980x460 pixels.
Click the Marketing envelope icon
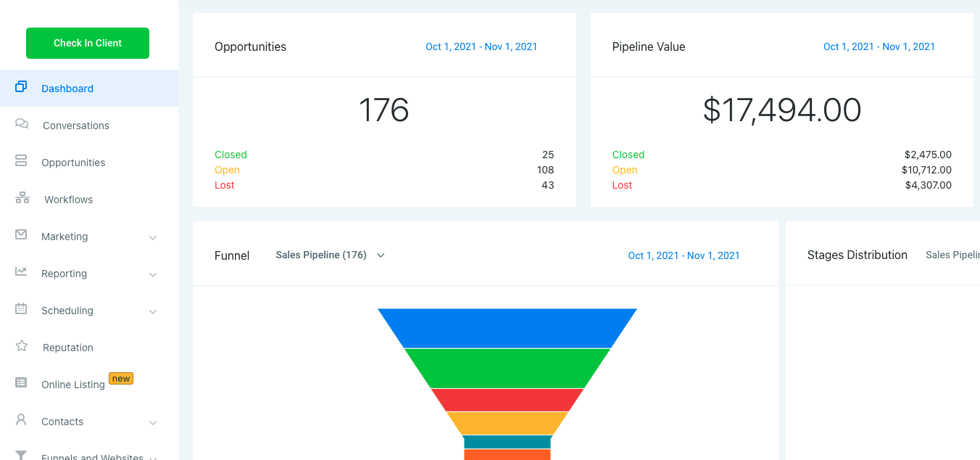click(x=21, y=234)
